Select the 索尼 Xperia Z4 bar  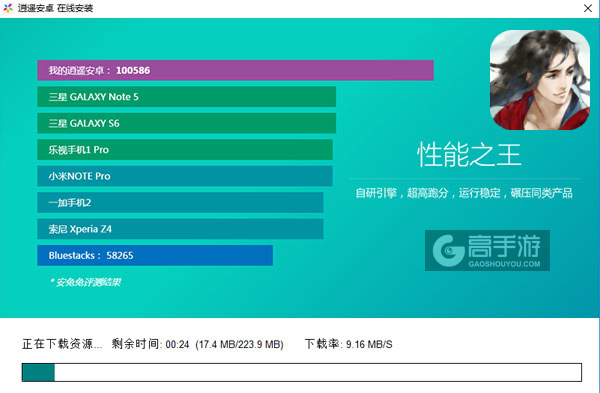(x=180, y=229)
